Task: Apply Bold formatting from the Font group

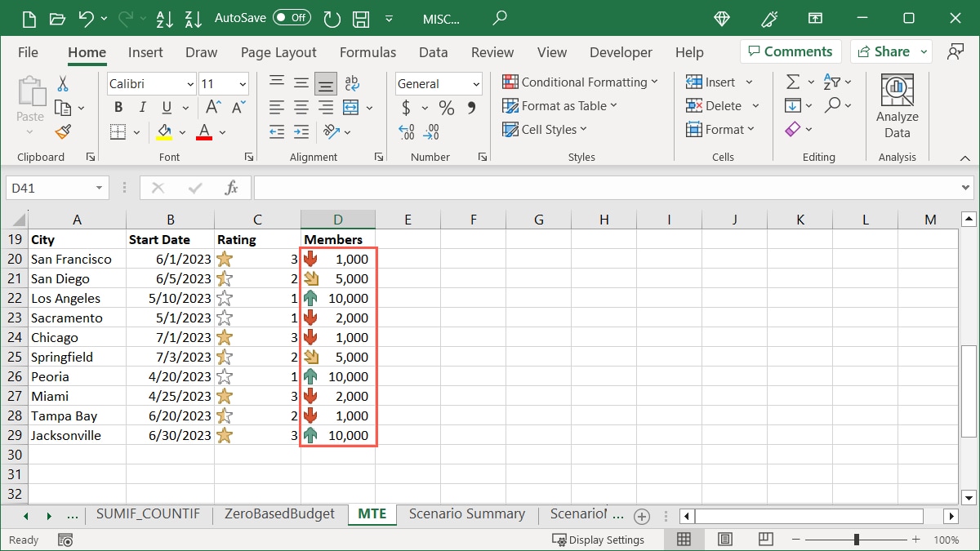Action: click(118, 107)
